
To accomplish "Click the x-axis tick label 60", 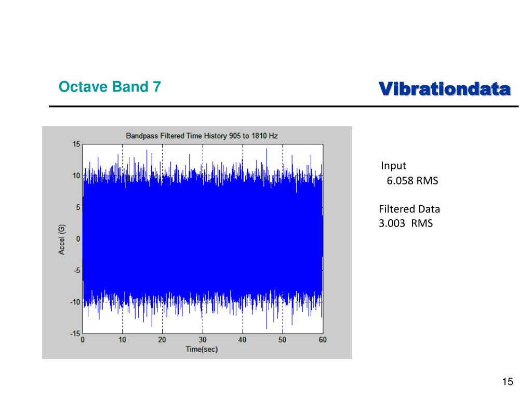I will click(x=323, y=340).
